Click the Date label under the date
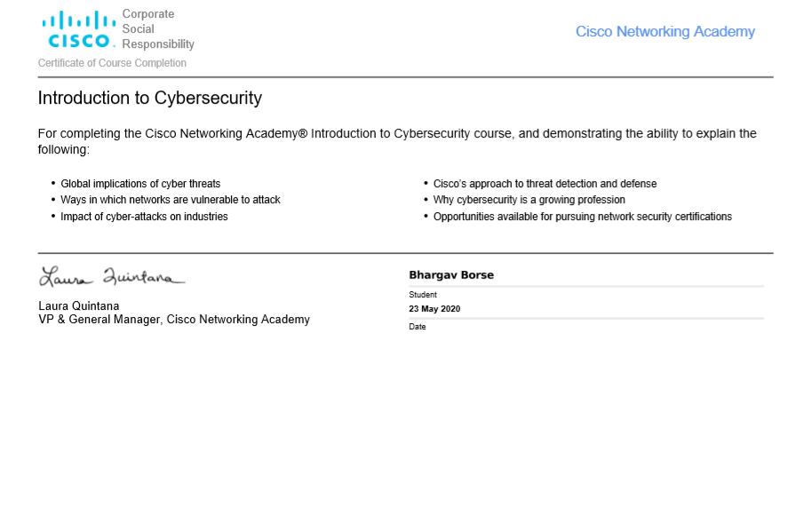Image resolution: width=812 pixels, height=515 pixels. point(417,327)
